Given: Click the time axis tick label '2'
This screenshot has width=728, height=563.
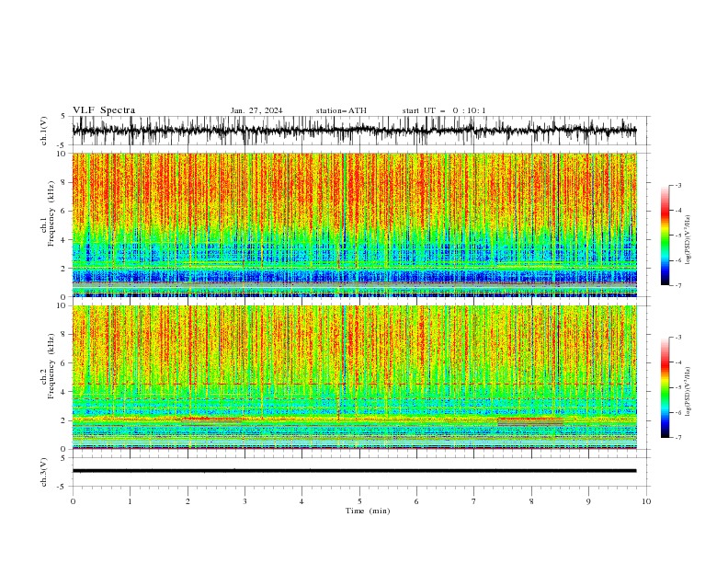Looking at the screenshot, I should tap(188, 501).
